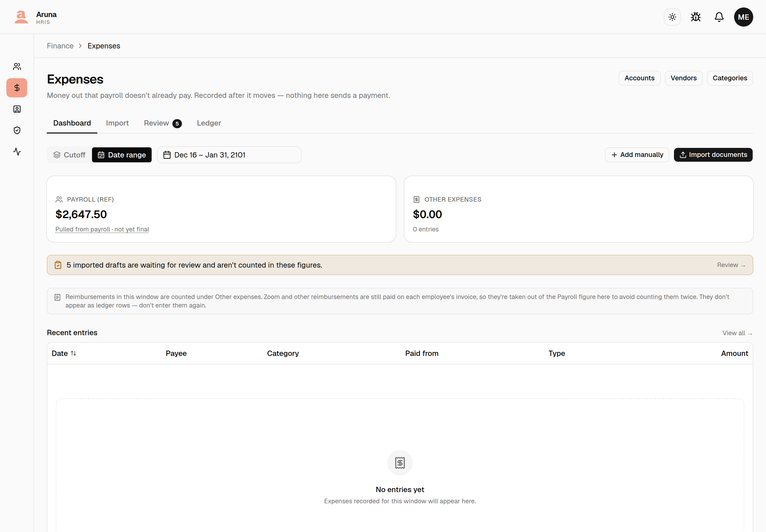
Task: Click the Payee column header
Action: (176, 353)
